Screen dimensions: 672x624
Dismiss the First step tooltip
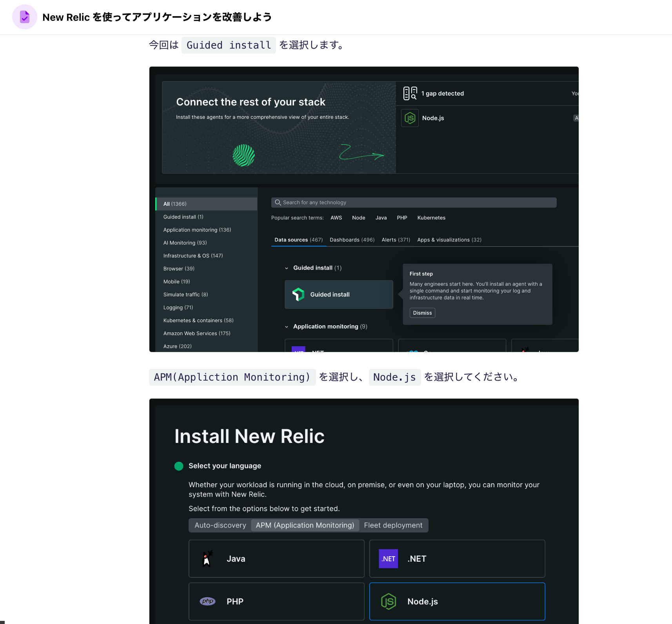pyautogui.click(x=422, y=313)
